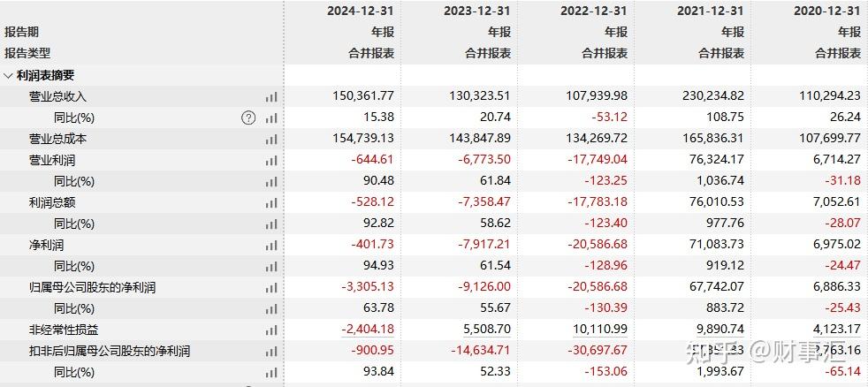Select the 2023-12-31 column header
This screenshot has height=387, width=868.
click(x=476, y=11)
